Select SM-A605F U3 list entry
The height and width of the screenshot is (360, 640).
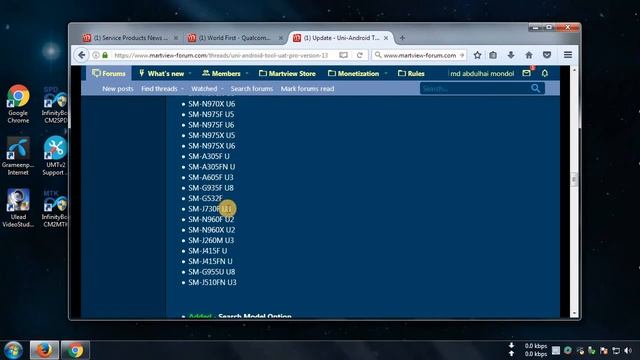pyautogui.click(x=211, y=177)
